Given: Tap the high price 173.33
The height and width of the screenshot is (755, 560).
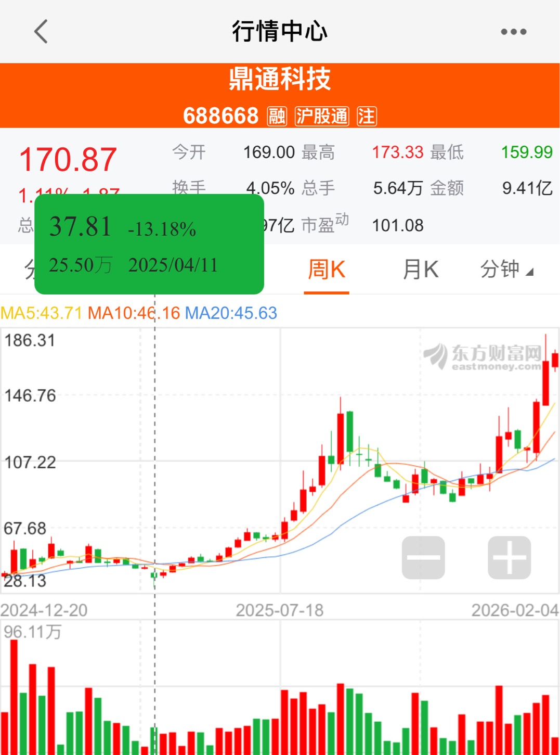Looking at the screenshot, I should pos(398,152).
